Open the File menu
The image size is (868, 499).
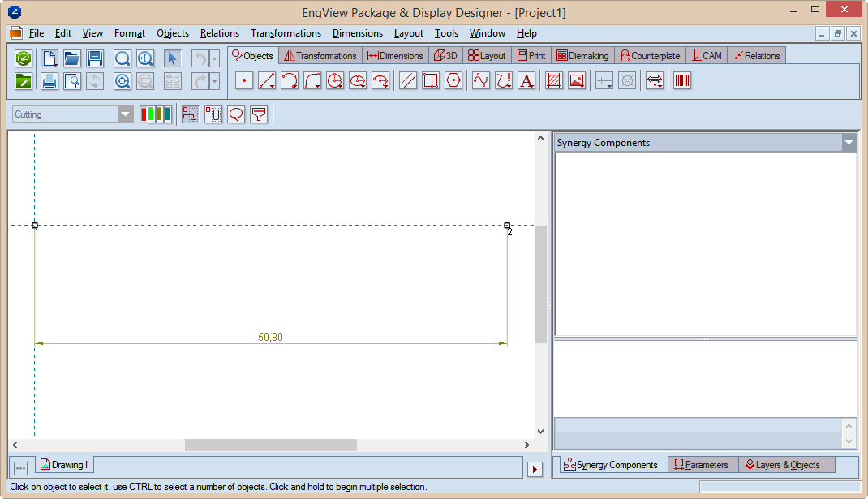37,33
